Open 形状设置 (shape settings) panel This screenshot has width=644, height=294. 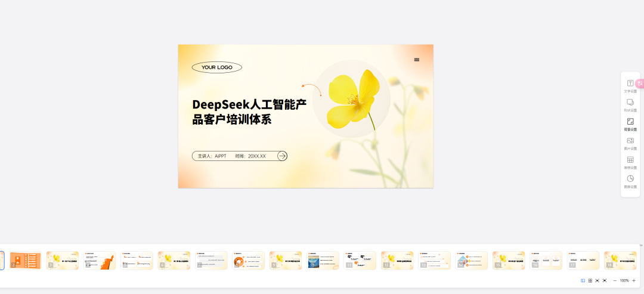[630, 106]
